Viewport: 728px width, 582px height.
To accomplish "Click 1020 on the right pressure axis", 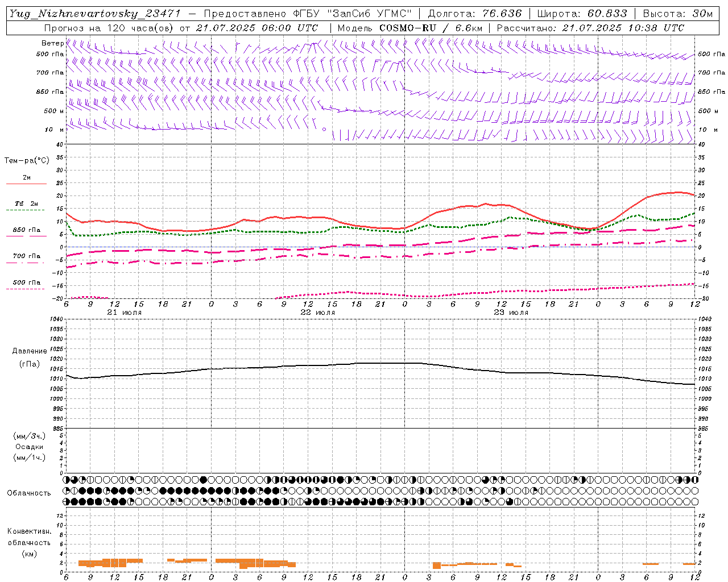I will [x=704, y=359].
